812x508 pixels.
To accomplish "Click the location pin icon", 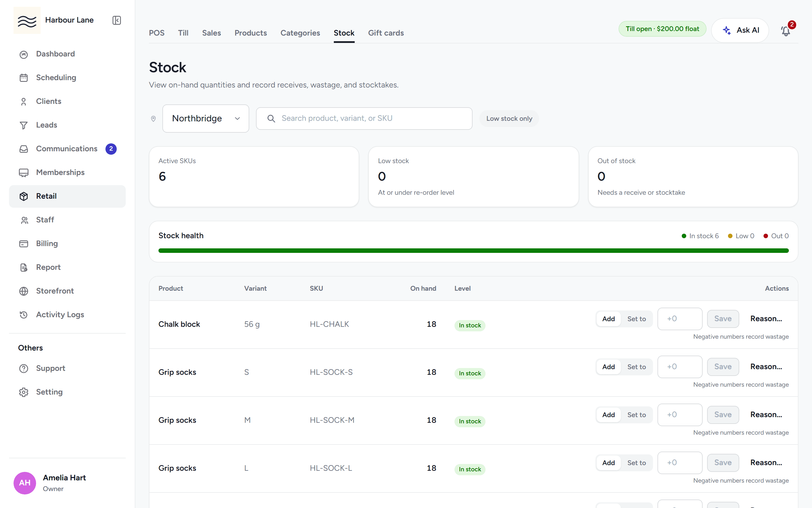I will (153, 119).
